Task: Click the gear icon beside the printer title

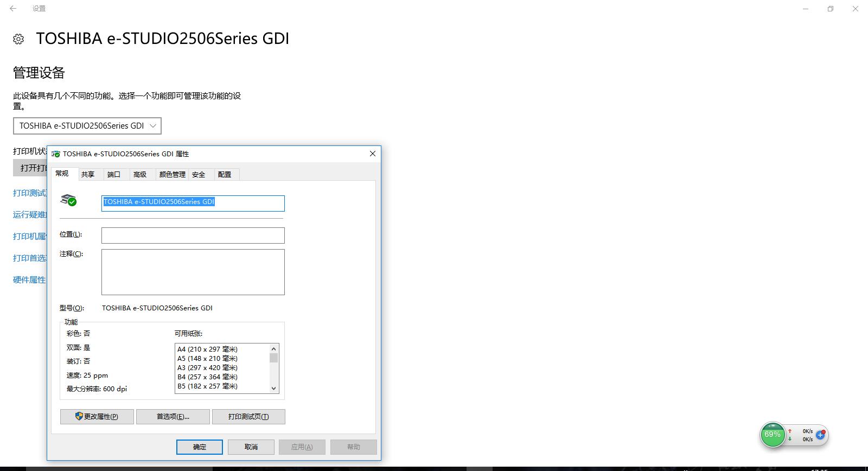Action: click(x=18, y=39)
